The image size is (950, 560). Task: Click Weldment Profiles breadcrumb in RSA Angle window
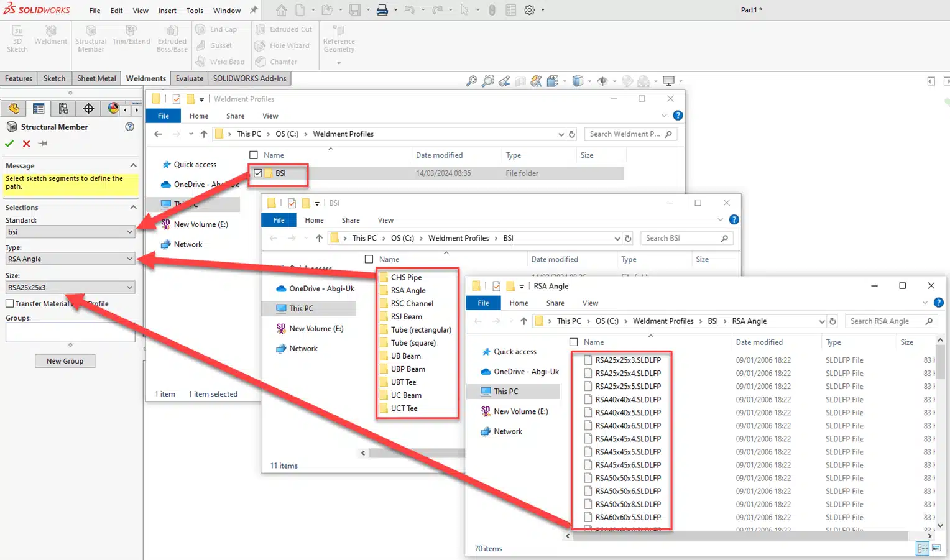coord(663,321)
